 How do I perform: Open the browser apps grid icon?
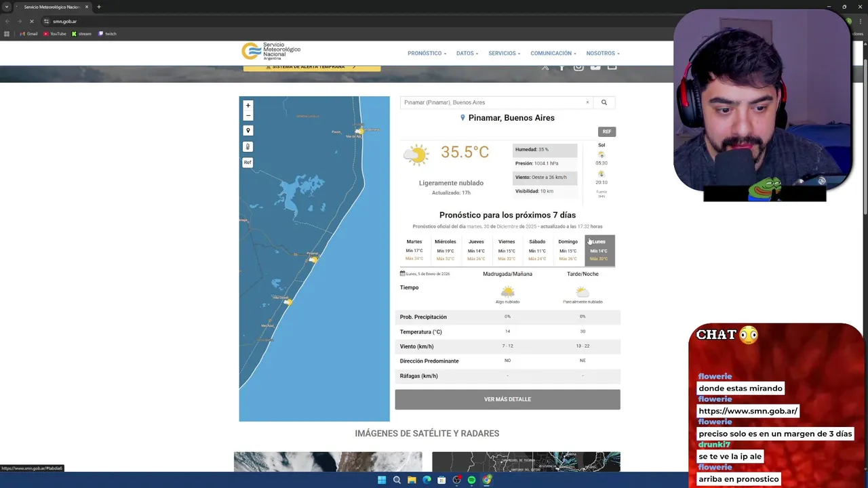click(x=7, y=34)
